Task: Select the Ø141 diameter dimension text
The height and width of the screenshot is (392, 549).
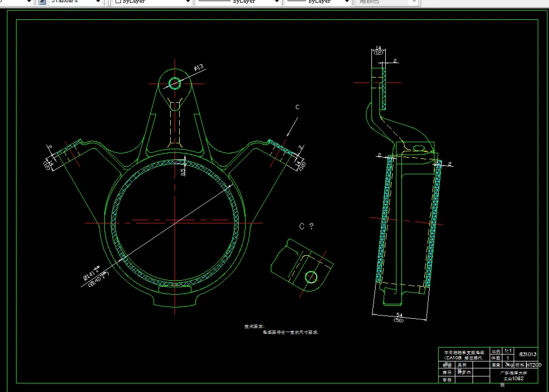Action: (x=91, y=273)
